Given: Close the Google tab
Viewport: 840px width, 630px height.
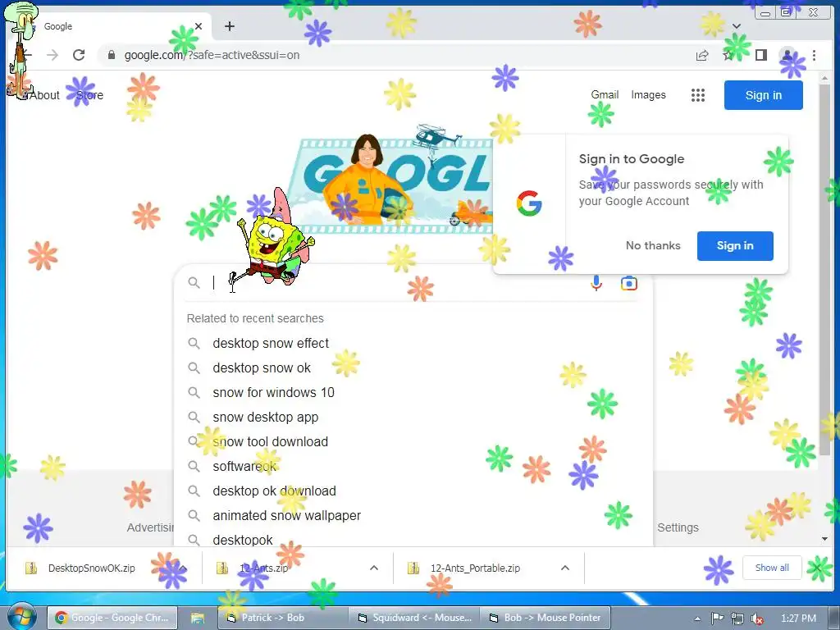Looking at the screenshot, I should tap(199, 26).
